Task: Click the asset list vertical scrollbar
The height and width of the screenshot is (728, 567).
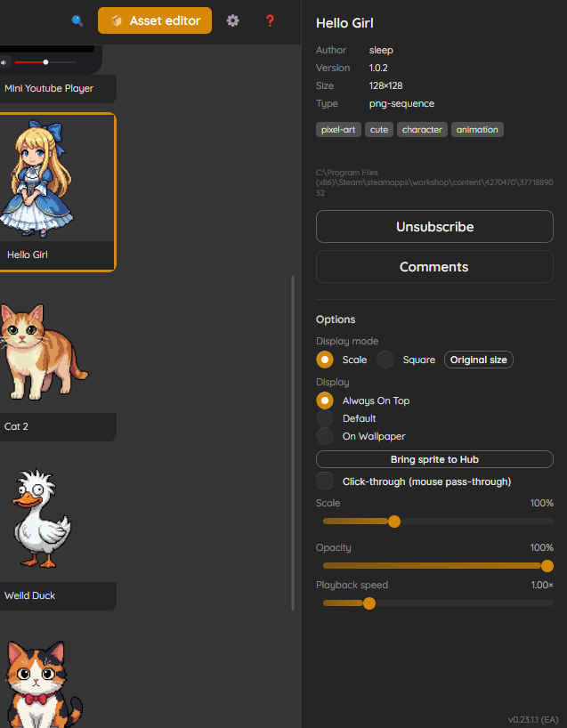Action: [x=293, y=443]
